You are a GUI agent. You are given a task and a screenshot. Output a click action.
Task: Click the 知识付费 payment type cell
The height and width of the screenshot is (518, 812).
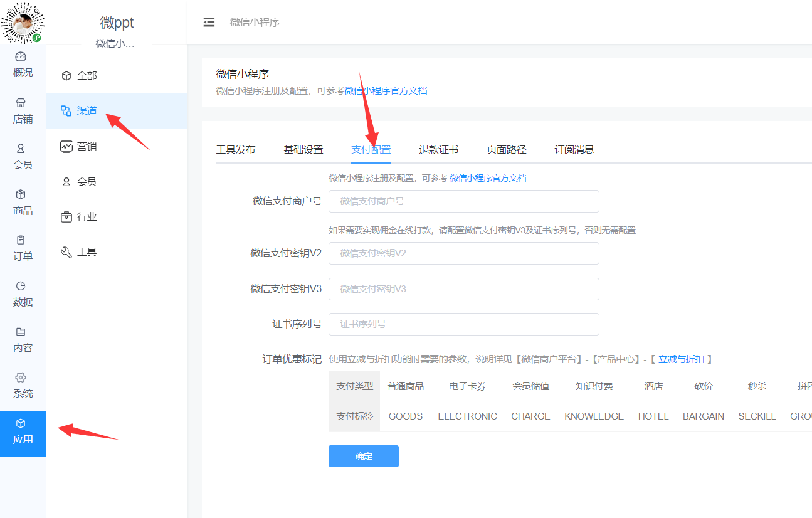(594, 386)
